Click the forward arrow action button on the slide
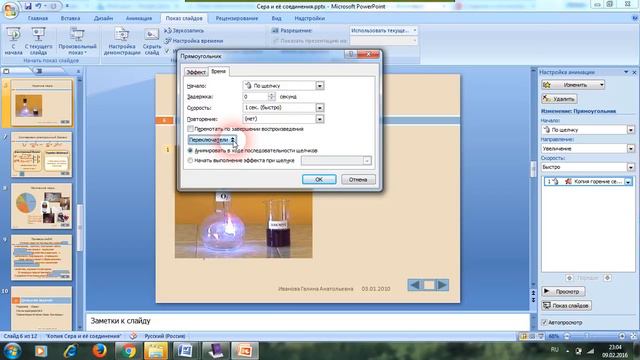The width and height of the screenshot is (640, 360). pos(442,285)
